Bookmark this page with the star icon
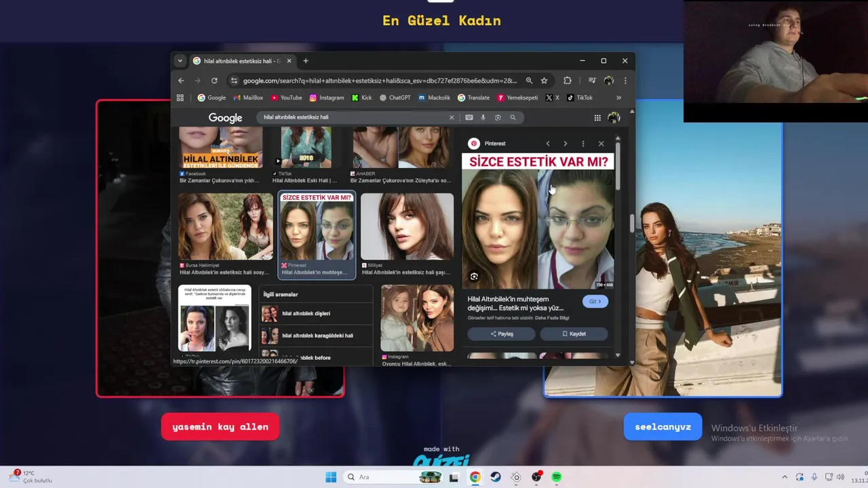 (544, 81)
